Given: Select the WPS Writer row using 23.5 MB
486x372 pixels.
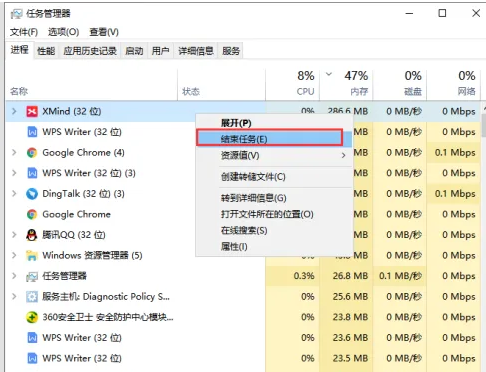Looking at the screenshot, I should [243, 358].
